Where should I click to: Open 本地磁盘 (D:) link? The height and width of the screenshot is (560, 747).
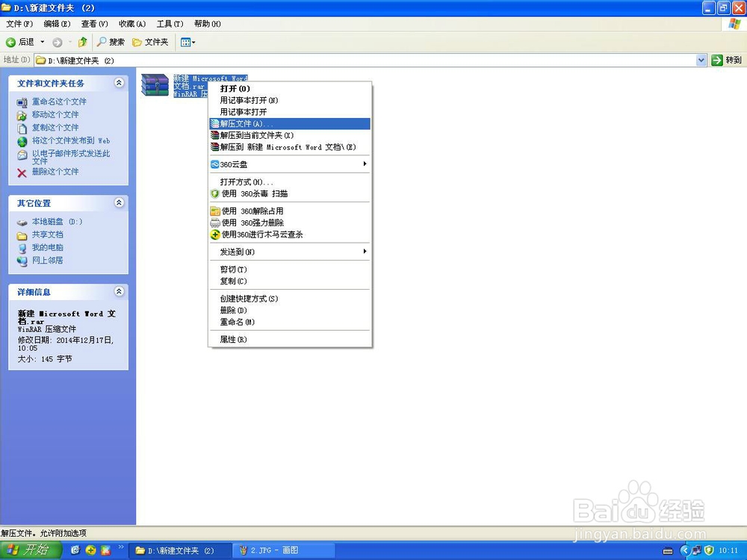tap(58, 222)
